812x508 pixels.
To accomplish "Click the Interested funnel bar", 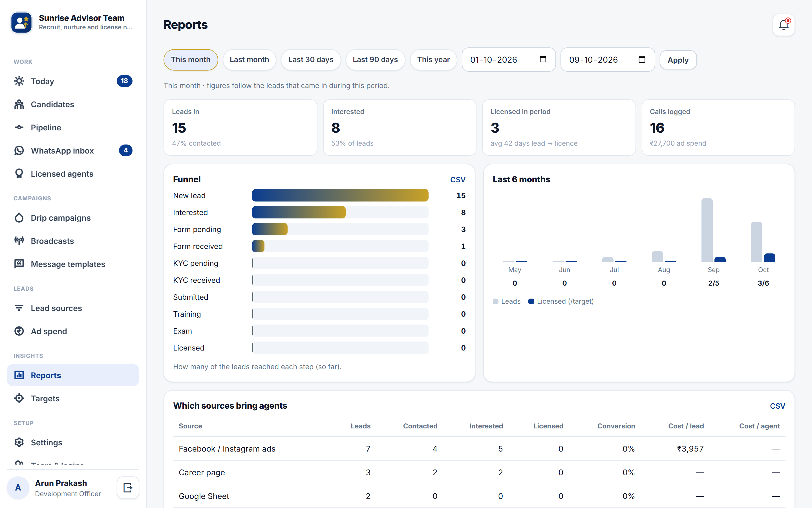I will tap(299, 212).
